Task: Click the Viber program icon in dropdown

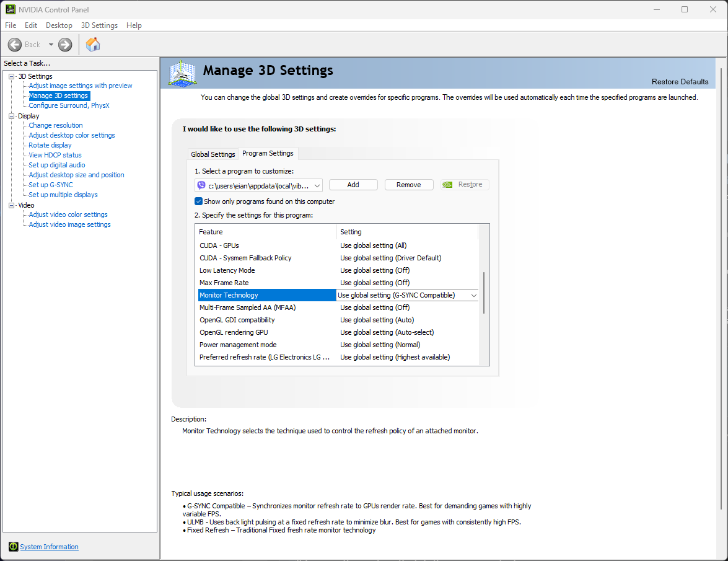Action: pos(201,185)
